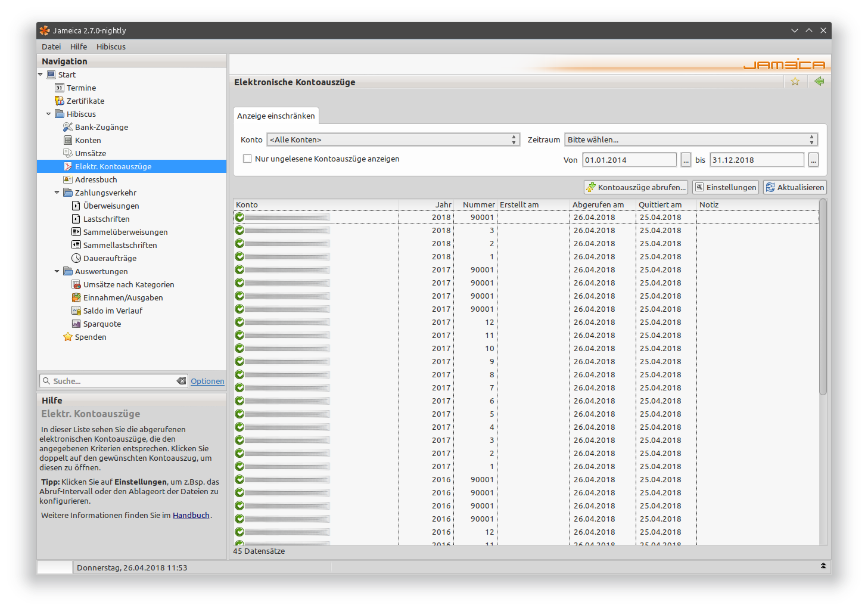This screenshot has width=868, height=611.
Task: Sort by 'Abgerufen am' column header
Action: click(x=603, y=204)
